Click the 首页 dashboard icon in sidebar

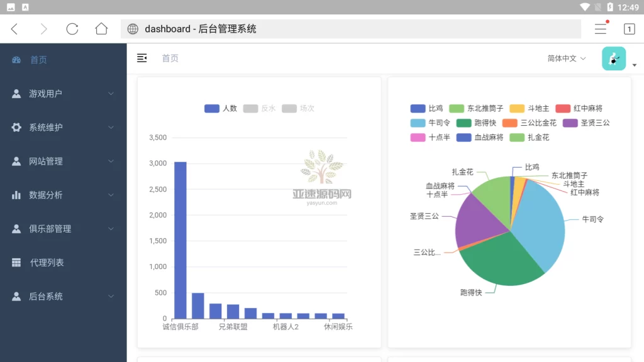(15, 60)
